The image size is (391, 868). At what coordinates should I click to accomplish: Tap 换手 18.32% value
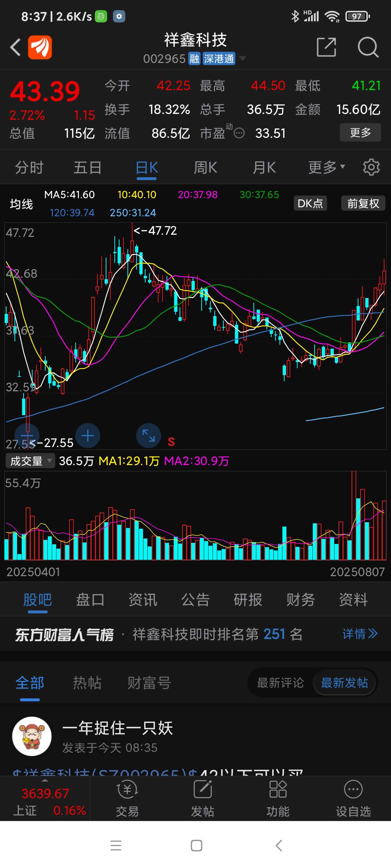tap(169, 109)
